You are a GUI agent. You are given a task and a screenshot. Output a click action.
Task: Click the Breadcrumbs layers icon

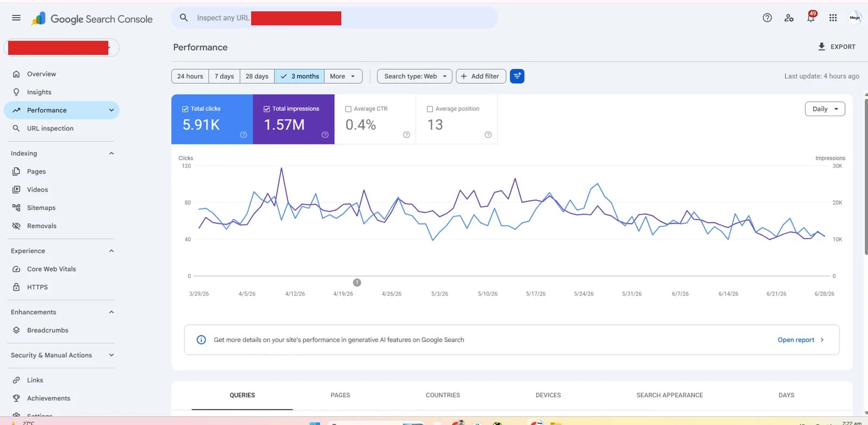(16, 330)
